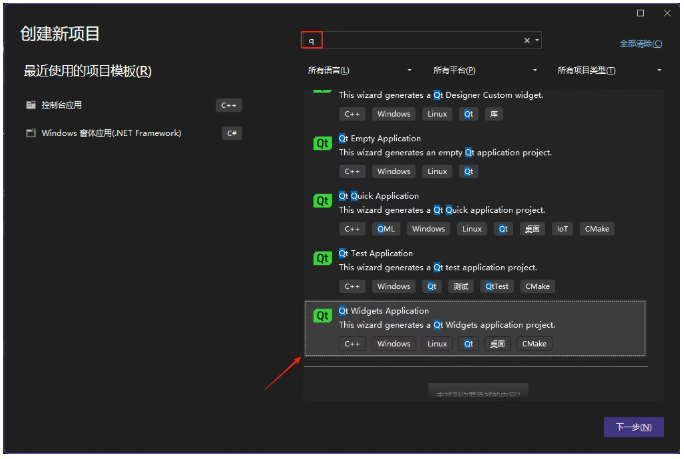Click the Qt icon beside Qt Empty Application

pos(322,143)
